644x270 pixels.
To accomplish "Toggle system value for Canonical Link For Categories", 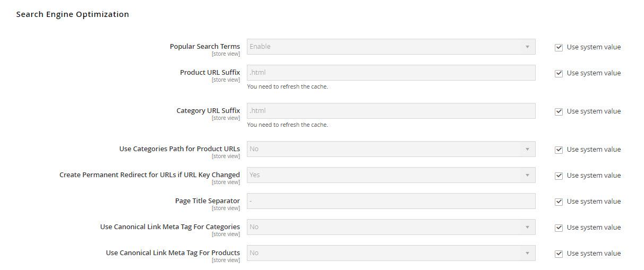I will coord(559,228).
